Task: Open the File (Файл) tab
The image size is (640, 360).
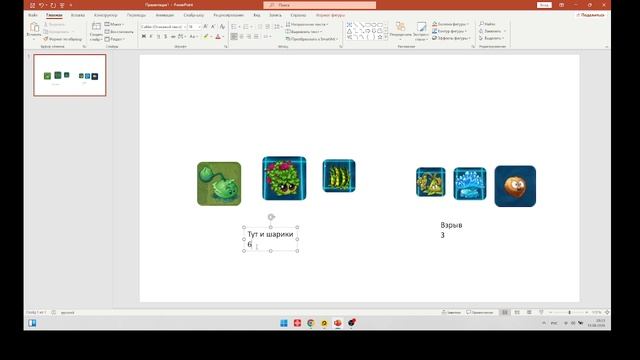Action: tap(33, 15)
